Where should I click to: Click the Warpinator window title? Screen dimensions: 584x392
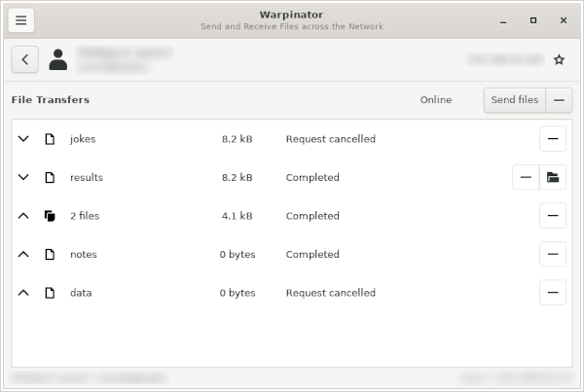click(292, 15)
